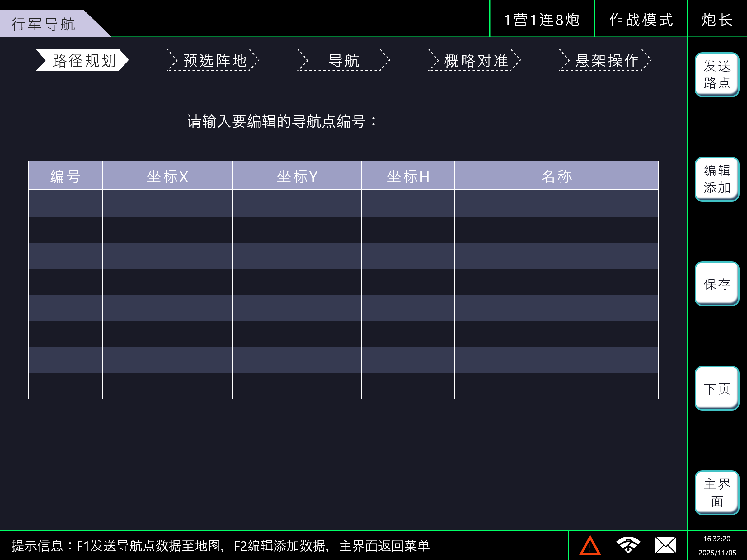The width and height of the screenshot is (747, 560).
Task: Click first empty row under 坐标X
Action: (x=167, y=203)
